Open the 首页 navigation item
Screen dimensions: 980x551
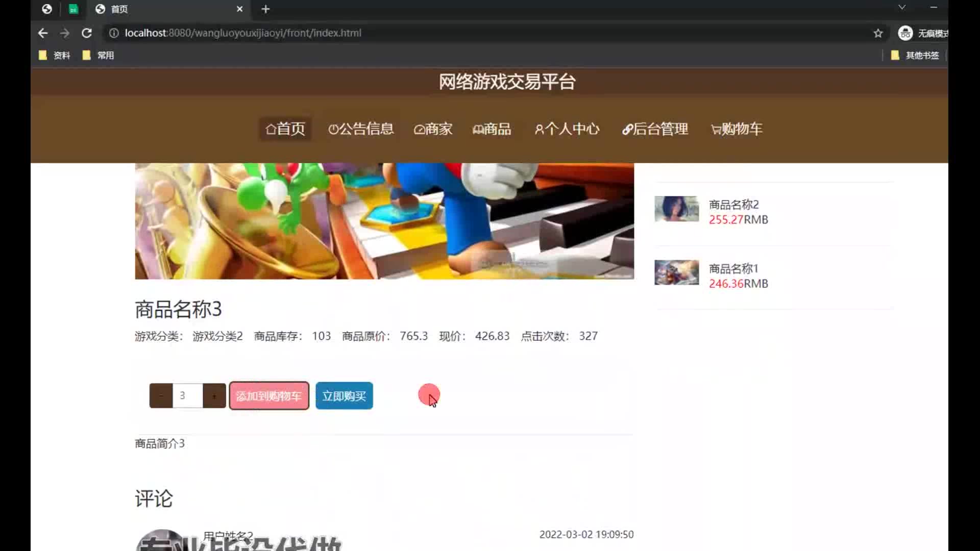(x=285, y=129)
